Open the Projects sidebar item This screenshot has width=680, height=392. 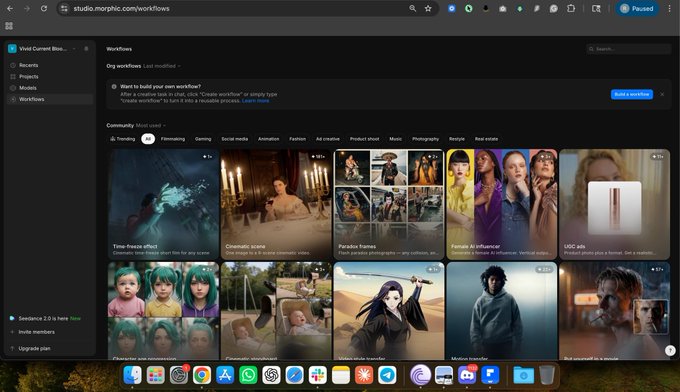click(x=29, y=76)
